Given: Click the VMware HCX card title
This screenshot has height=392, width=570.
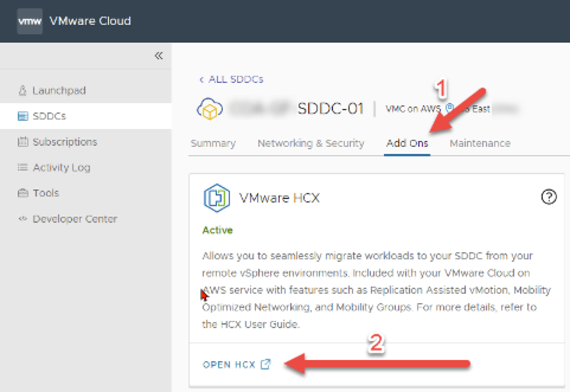Looking at the screenshot, I should [279, 198].
